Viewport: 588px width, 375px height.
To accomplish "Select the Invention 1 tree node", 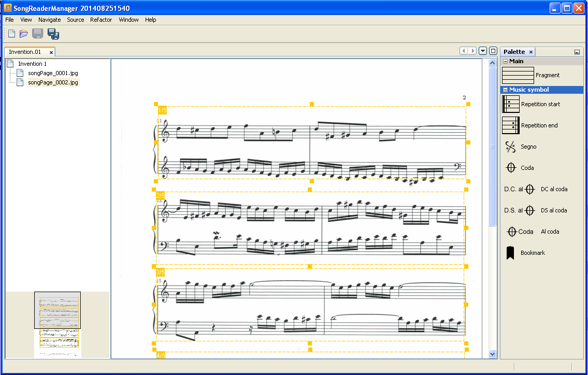I will (x=32, y=64).
